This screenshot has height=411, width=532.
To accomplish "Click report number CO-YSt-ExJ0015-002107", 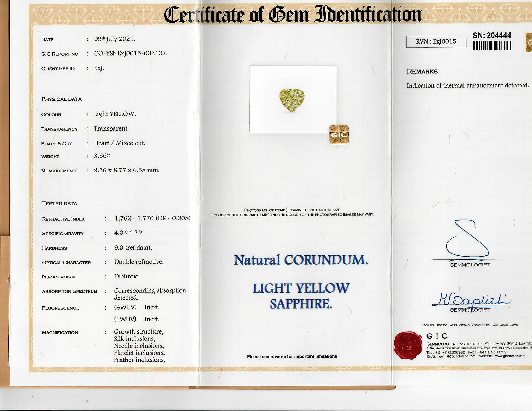I will click(x=131, y=53).
